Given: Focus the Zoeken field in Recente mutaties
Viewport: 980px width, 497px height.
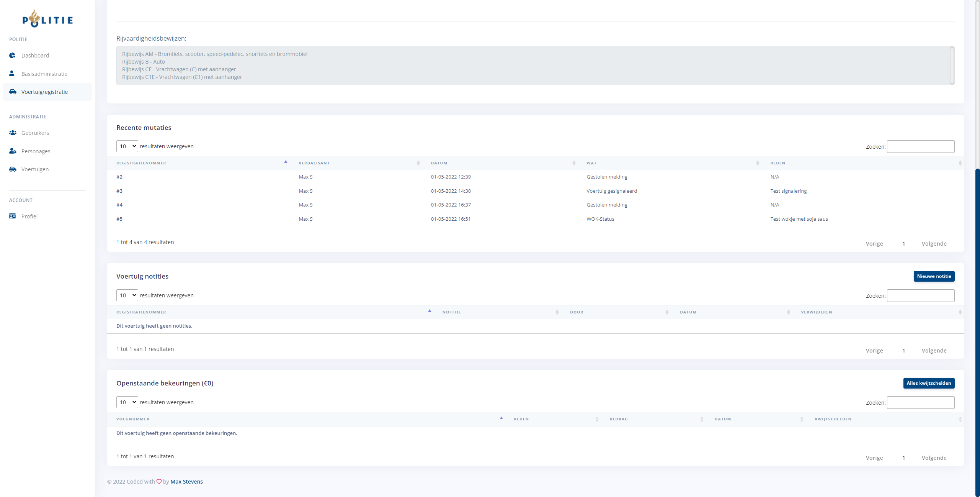Looking at the screenshot, I should (x=920, y=147).
